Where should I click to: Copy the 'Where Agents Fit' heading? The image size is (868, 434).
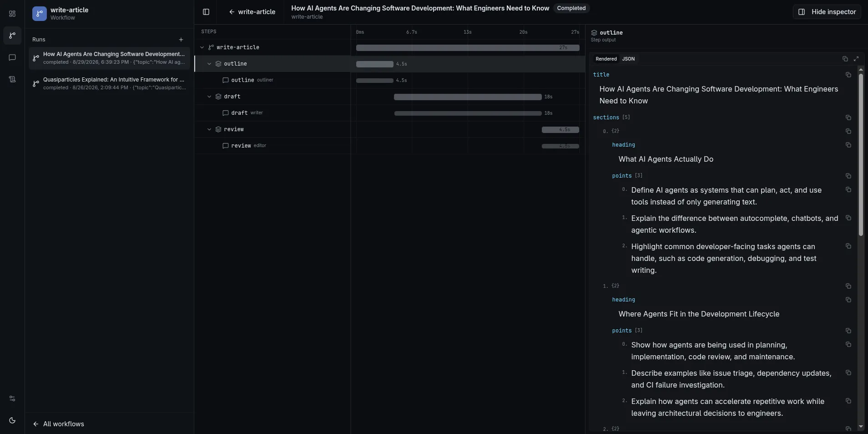tap(848, 300)
